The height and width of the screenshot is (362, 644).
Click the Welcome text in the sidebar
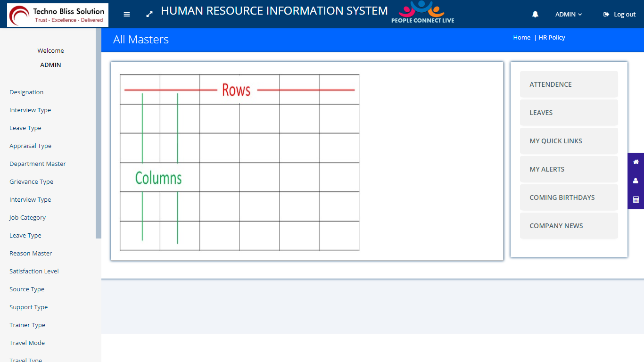50,51
